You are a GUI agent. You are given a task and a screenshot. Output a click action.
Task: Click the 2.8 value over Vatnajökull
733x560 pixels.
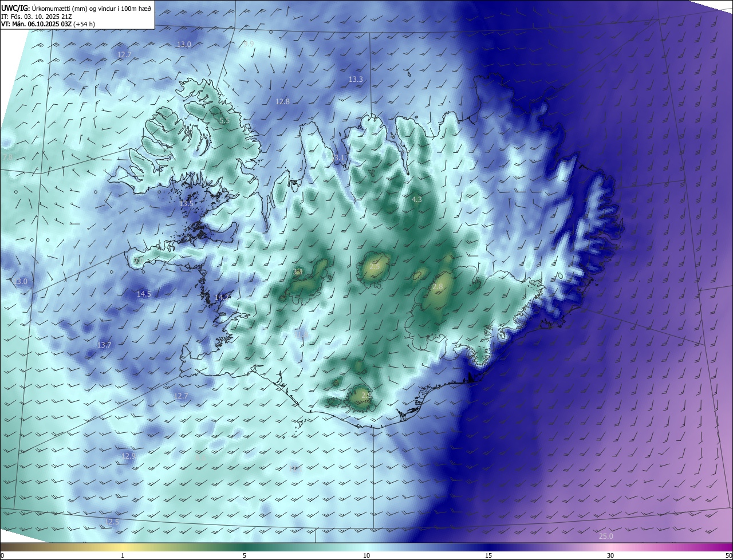438,286
